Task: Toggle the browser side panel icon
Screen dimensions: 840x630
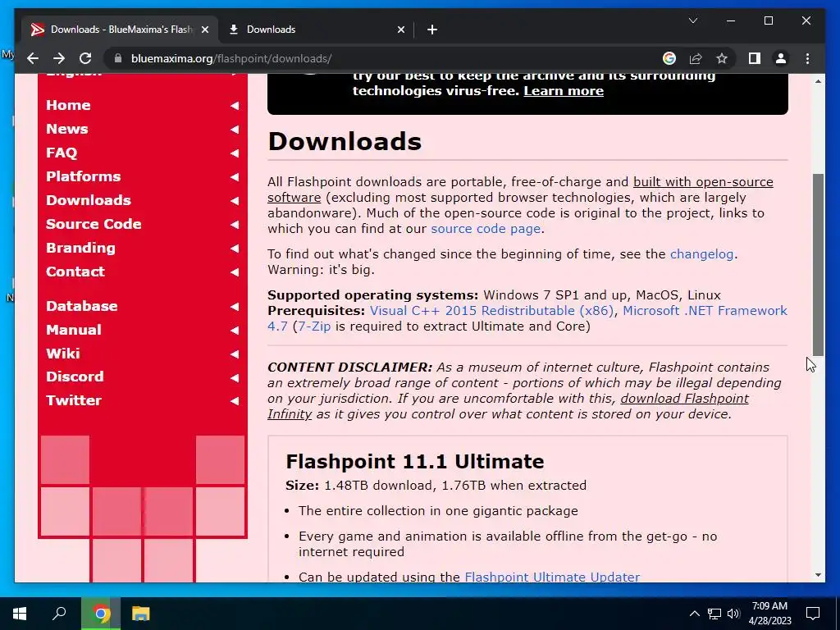Action: pos(755,58)
